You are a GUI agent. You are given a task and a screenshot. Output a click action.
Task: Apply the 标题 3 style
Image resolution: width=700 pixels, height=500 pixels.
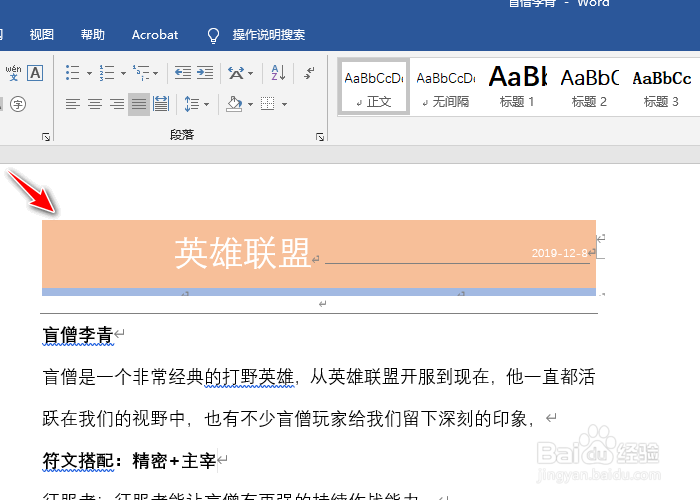click(x=661, y=87)
